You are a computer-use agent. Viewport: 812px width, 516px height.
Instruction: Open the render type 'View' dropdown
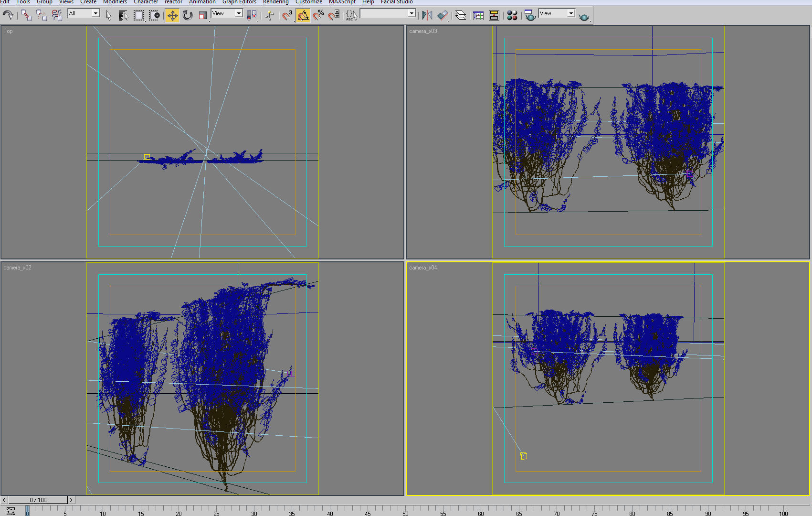(x=557, y=13)
